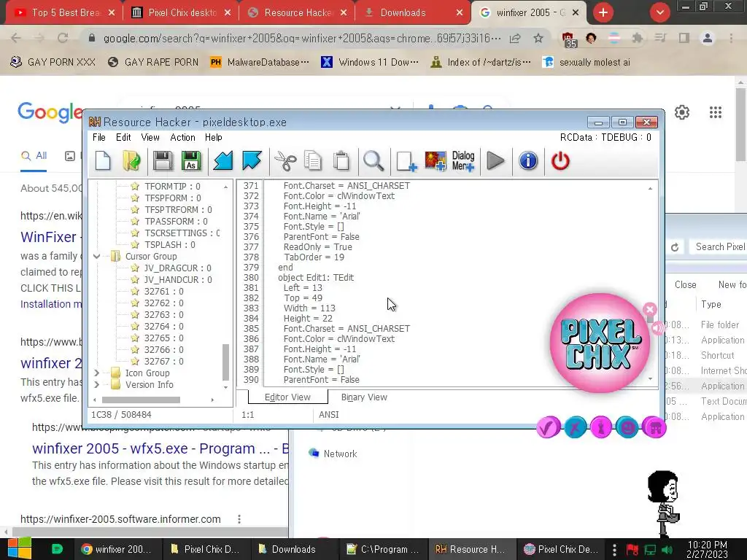This screenshot has width=747, height=560.
Task: Switch to the Binary View tab
Action: pos(364,397)
